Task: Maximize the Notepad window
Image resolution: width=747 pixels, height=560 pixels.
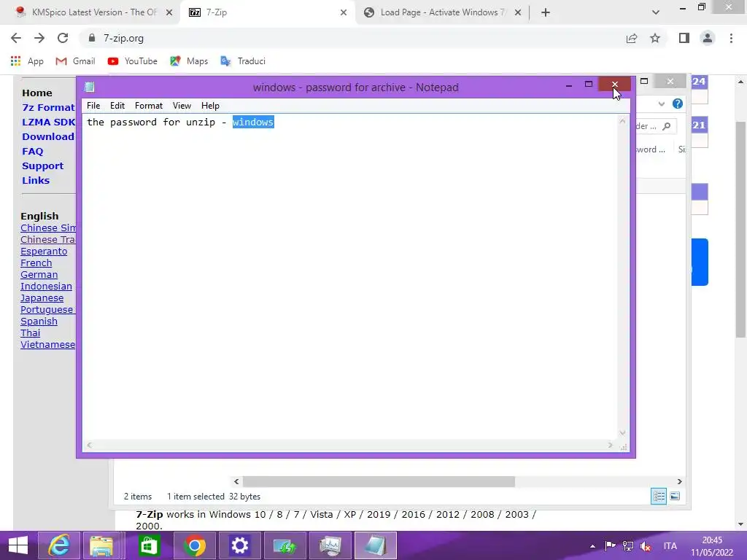Action: (x=589, y=85)
